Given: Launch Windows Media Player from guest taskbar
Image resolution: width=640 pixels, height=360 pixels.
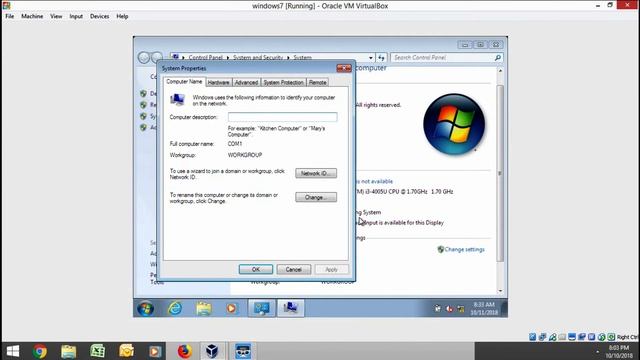Looking at the screenshot, I should 231,308.
